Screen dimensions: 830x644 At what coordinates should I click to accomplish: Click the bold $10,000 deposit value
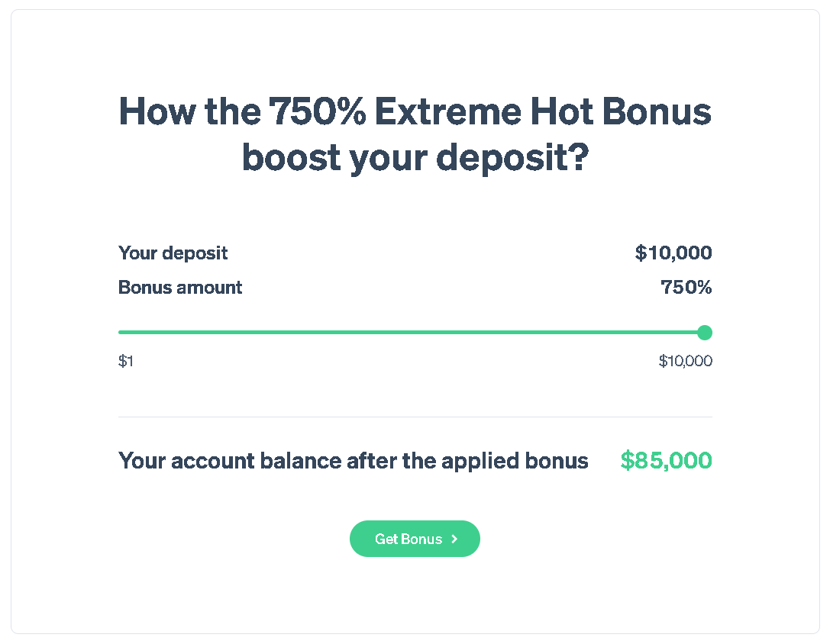click(673, 253)
